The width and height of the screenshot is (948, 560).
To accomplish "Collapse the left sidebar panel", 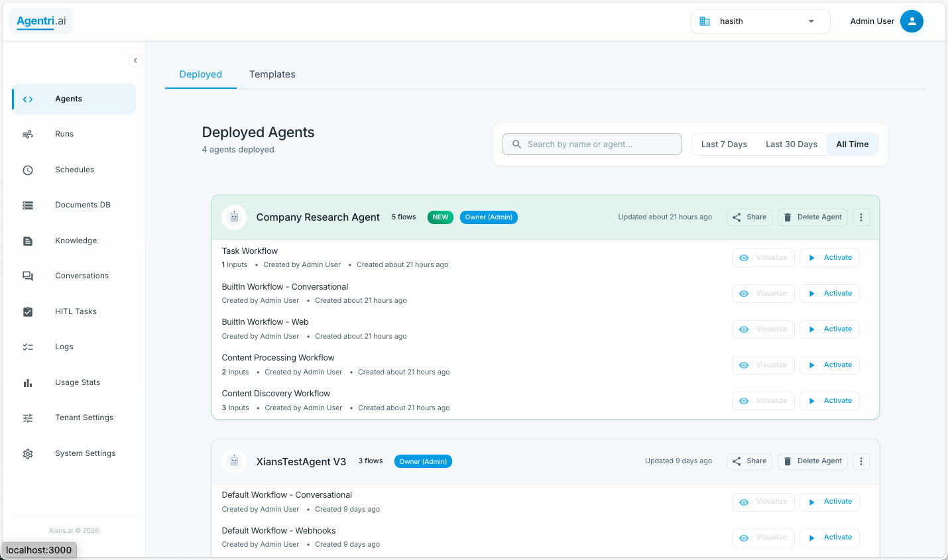I will click(x=135, y=60).
